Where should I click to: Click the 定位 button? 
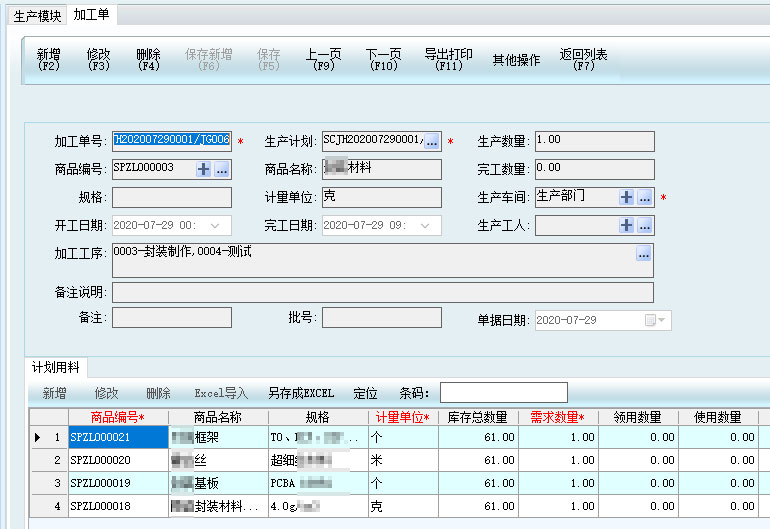[x=365, y=393]
